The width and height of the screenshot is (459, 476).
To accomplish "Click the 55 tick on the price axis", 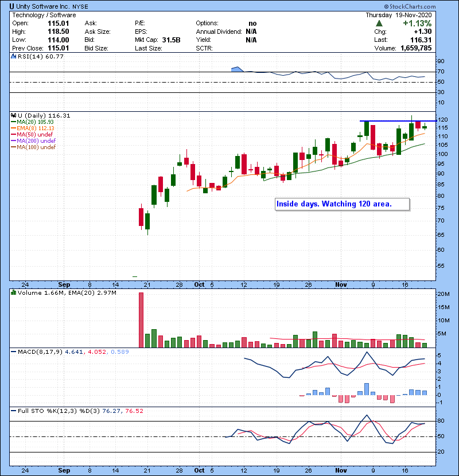I will (x=441, y=266).
